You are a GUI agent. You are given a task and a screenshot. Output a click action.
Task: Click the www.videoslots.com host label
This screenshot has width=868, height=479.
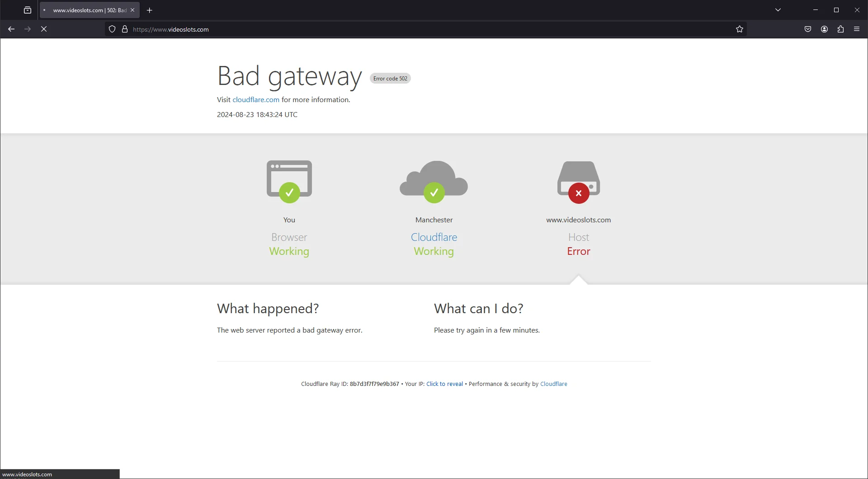click(x=579, y=220)
